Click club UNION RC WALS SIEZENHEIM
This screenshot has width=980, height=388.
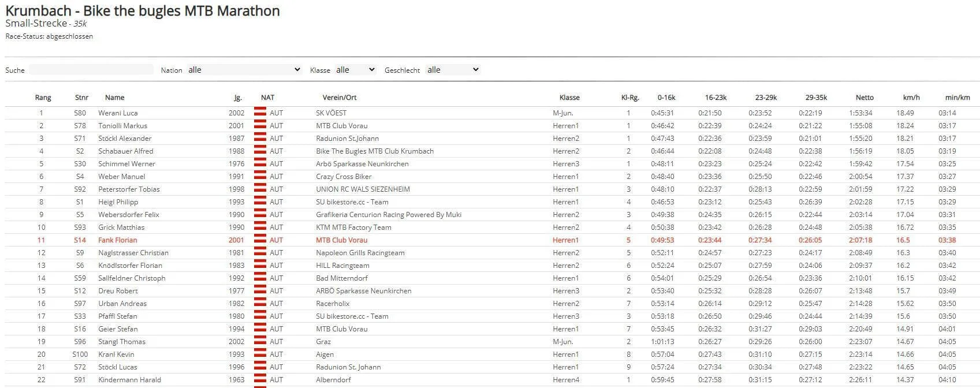point(363,189)
